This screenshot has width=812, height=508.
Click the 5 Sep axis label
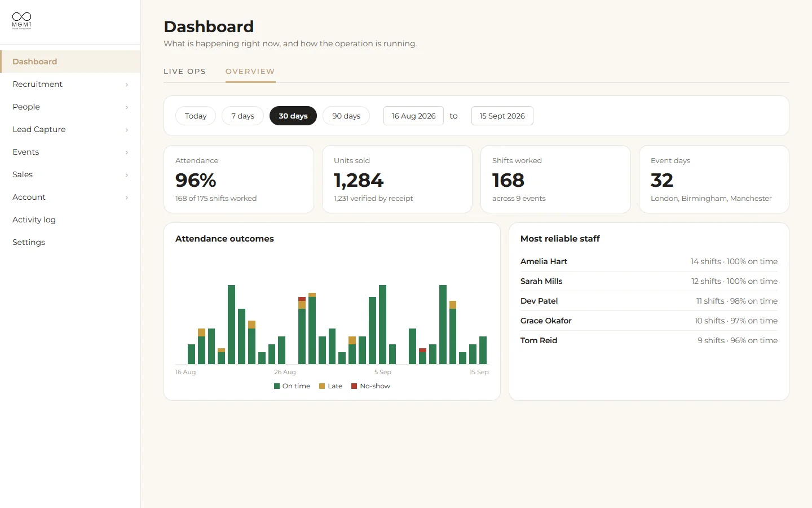pos(382,372)
